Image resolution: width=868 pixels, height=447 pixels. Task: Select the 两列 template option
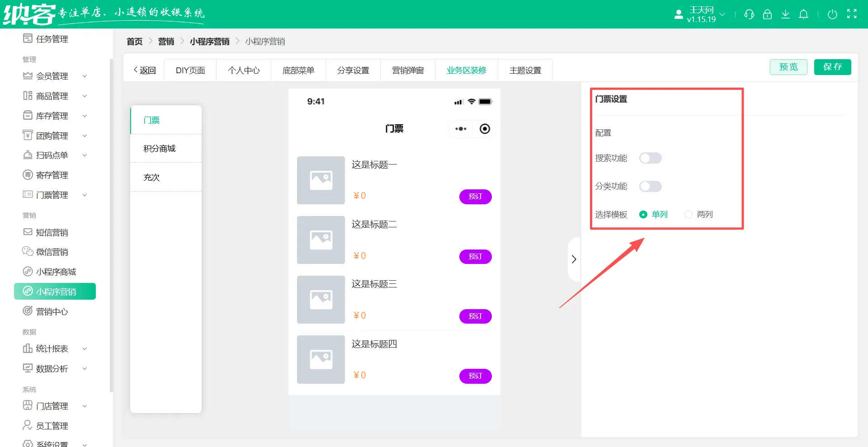[689, 215]
